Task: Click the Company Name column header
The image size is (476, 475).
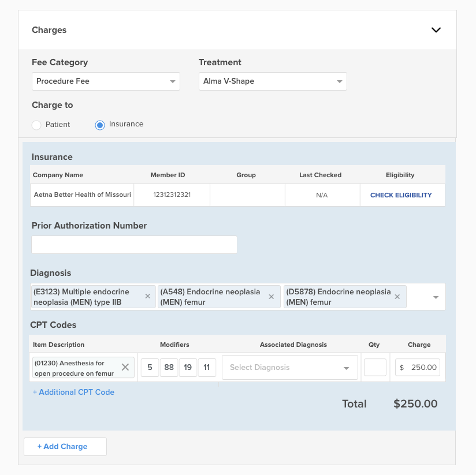Action: [x=58, y=175]
